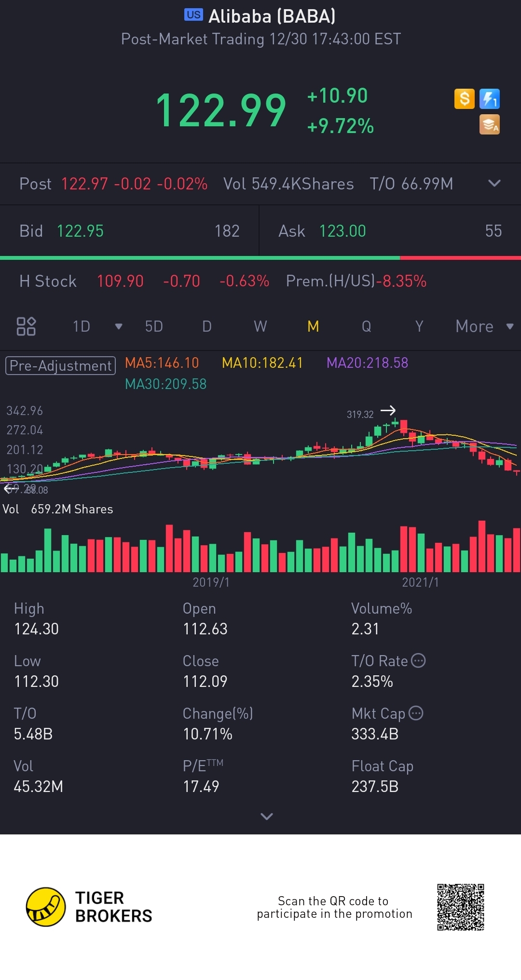This screenshot has width=521, height=980.
Task: Tap the orange dollar sign icon
Action: click(x=464, y=99)
